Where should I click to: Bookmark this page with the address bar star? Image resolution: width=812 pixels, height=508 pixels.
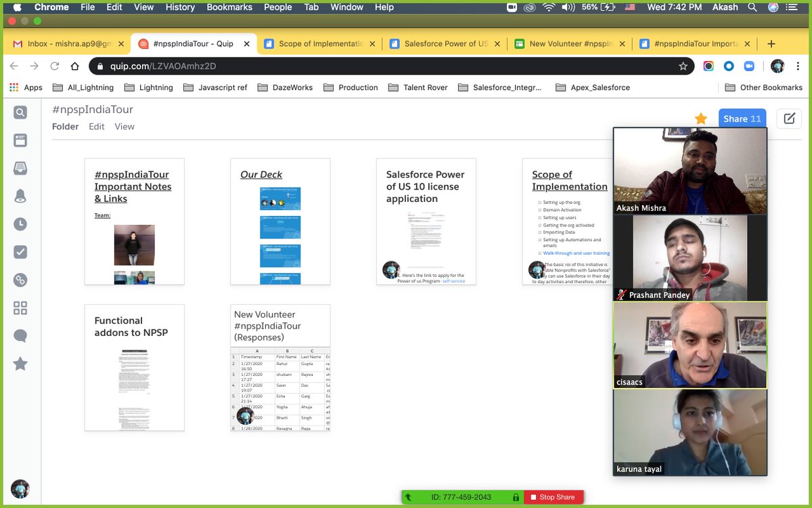683,66
